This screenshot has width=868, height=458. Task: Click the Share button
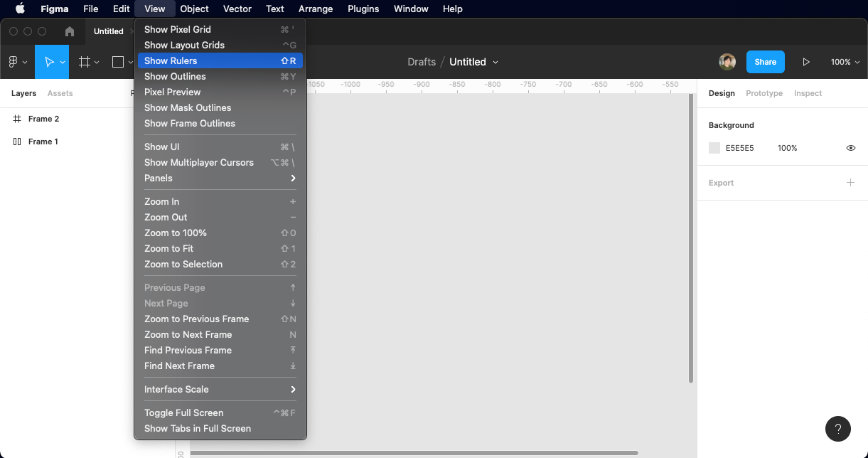(x=766, y=62)
